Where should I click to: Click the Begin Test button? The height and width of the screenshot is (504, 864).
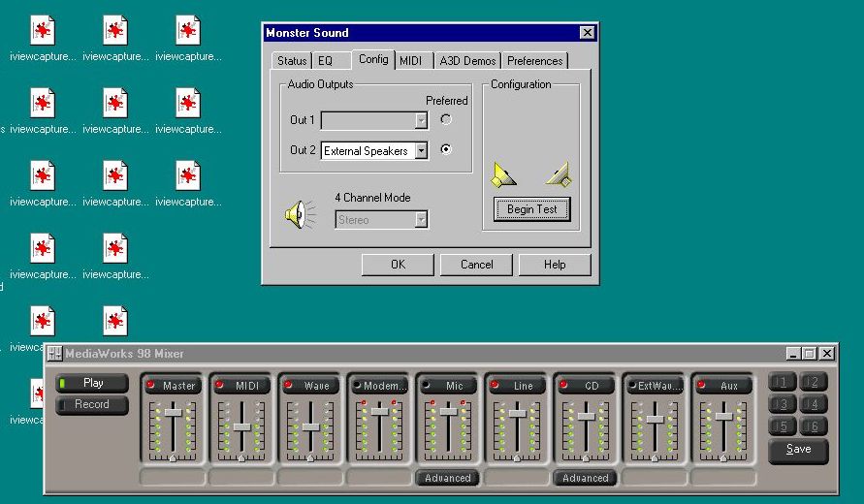click(x=531, y=209)
